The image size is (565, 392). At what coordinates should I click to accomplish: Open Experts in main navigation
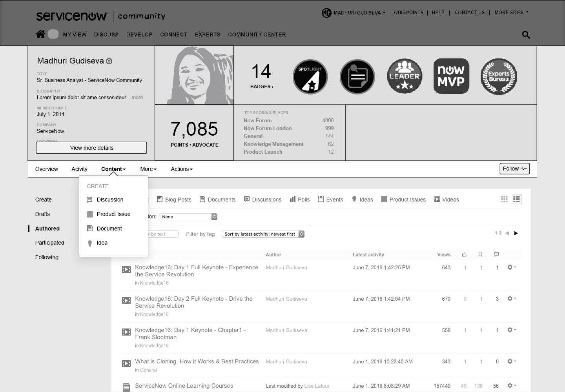[208, 34]
